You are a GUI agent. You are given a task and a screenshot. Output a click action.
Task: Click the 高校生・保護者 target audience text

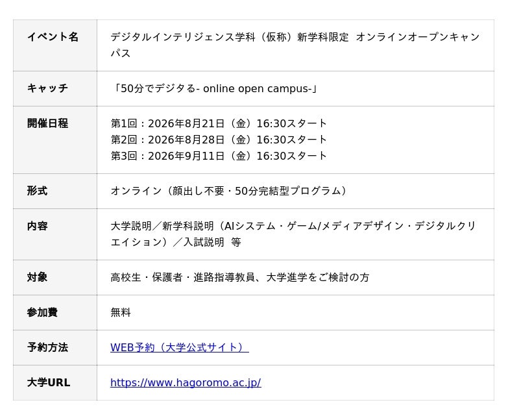[239, 277]
